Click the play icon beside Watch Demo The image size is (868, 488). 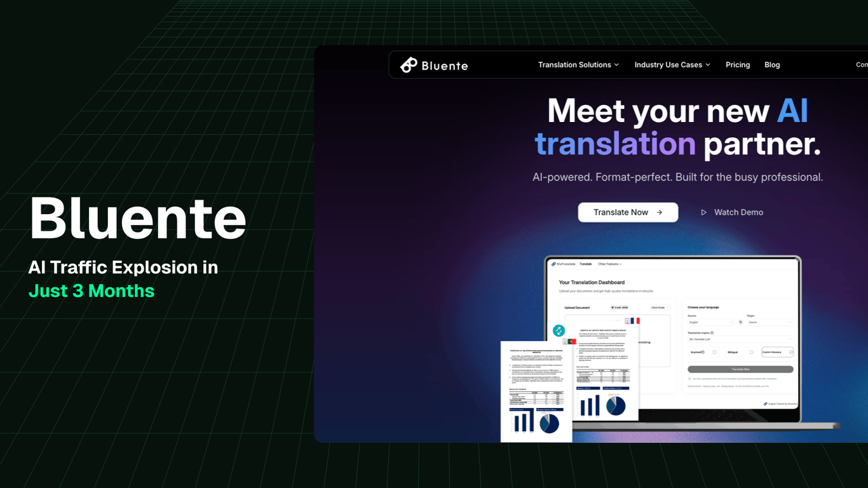point(703,212)
